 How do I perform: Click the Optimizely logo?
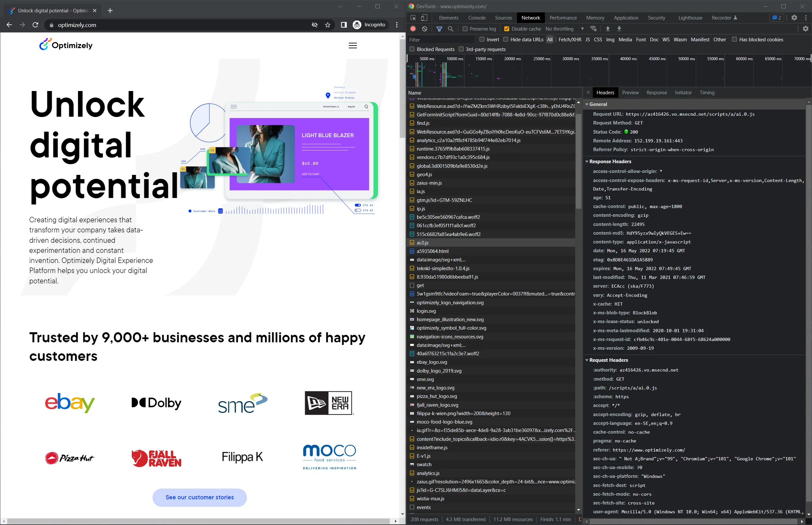pos(66,45)
